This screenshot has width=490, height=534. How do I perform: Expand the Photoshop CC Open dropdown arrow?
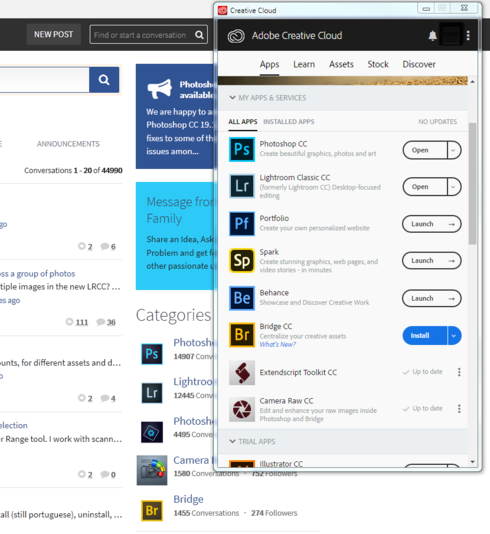454,150
